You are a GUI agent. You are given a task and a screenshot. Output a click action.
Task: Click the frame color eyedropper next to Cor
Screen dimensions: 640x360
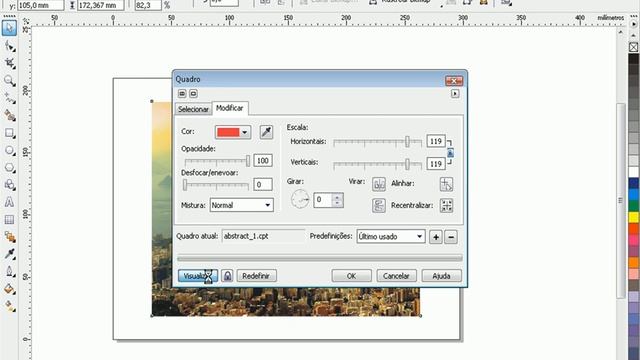click(x=266, y=132)
